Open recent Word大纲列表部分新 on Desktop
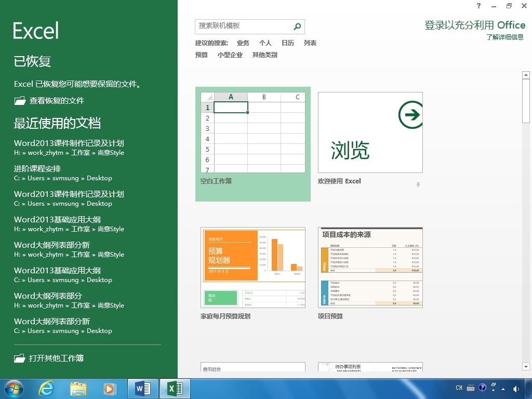Viewport: 532px width, 399px height. click(63, 326)
